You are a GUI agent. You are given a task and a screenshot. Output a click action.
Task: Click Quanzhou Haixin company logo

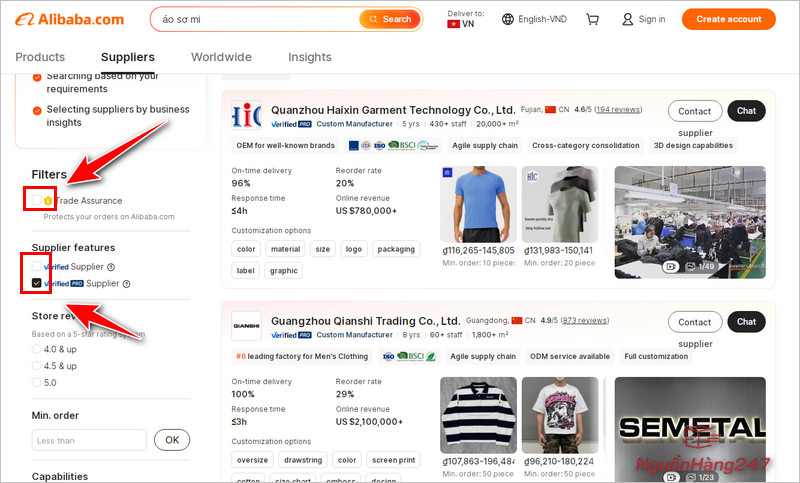(246, 115)
